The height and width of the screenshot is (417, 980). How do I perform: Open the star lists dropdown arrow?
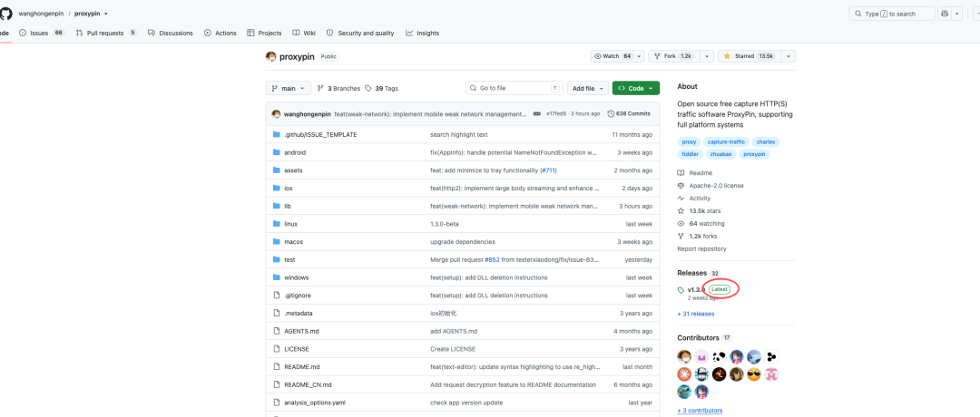[789, 56]
